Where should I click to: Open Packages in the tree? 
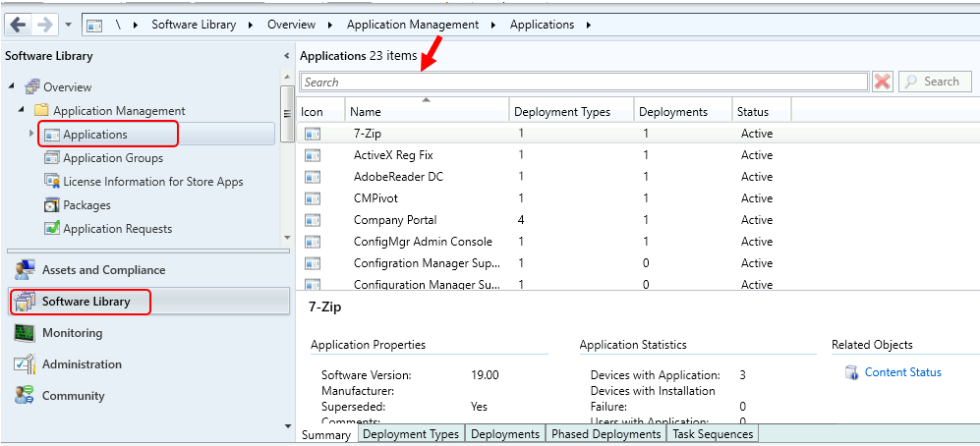pyautogui.click(x=86, y=205)
